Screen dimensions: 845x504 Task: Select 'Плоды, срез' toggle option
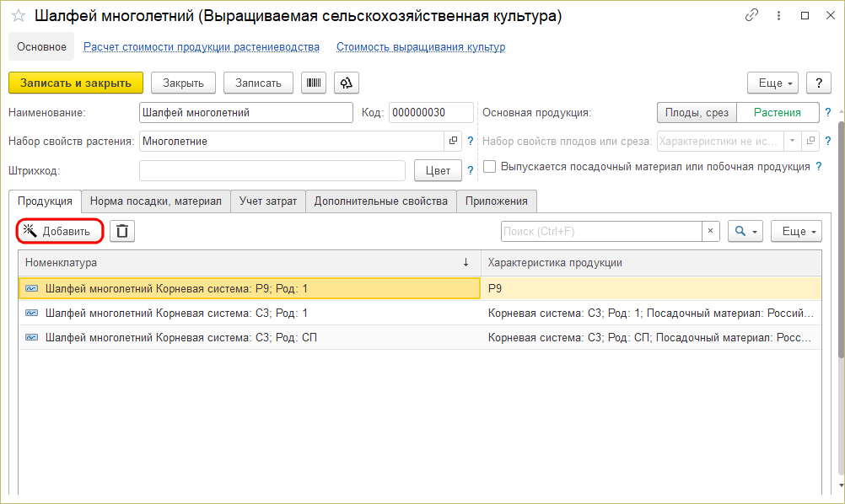pyautogui.click(x=697, y=113)
